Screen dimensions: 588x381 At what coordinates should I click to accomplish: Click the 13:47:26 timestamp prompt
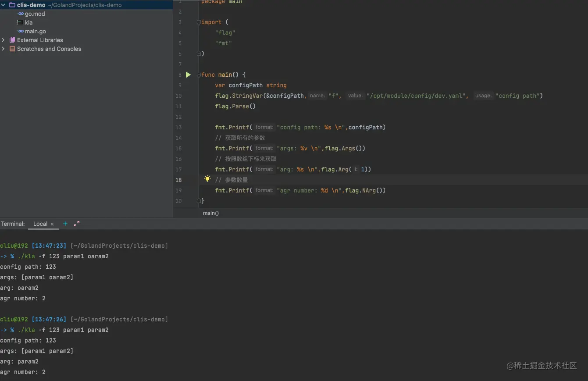coord(49,319)
